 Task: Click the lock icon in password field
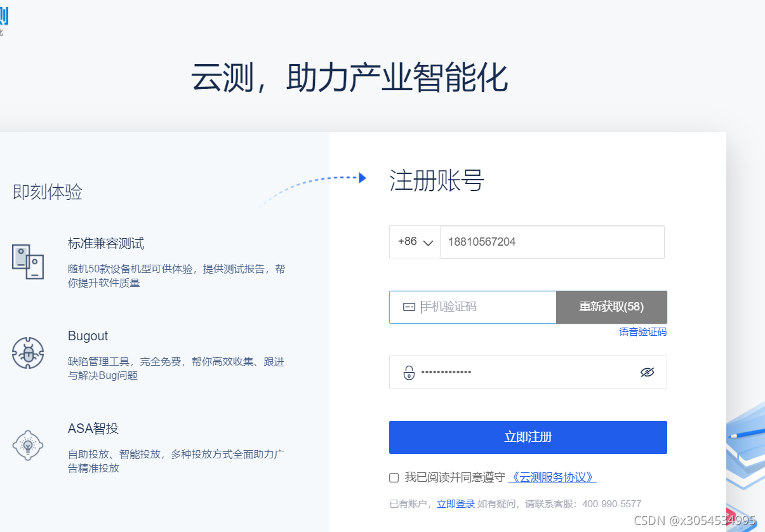coord(409,373)
